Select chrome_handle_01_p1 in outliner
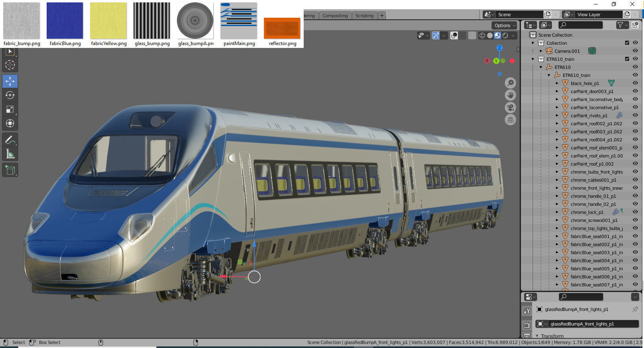Image resolution: width=644 pixels, height=348 pixels. [593, 196]
